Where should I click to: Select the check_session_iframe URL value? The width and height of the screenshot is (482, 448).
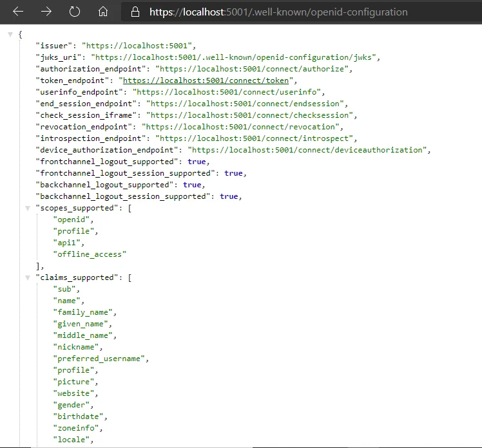coord(249,115)
